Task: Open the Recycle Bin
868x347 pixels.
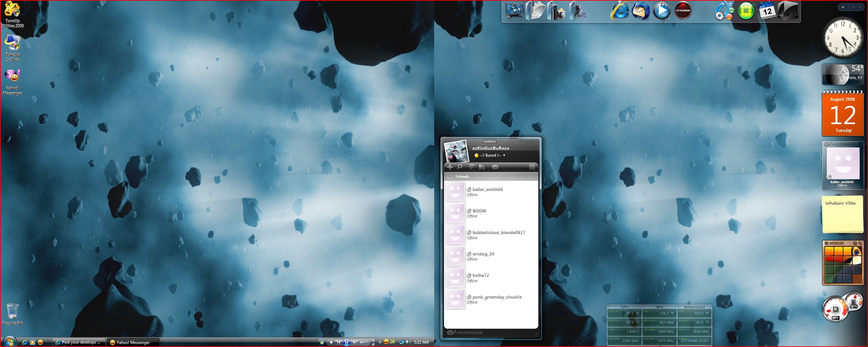Action: [x=12, y=314]
